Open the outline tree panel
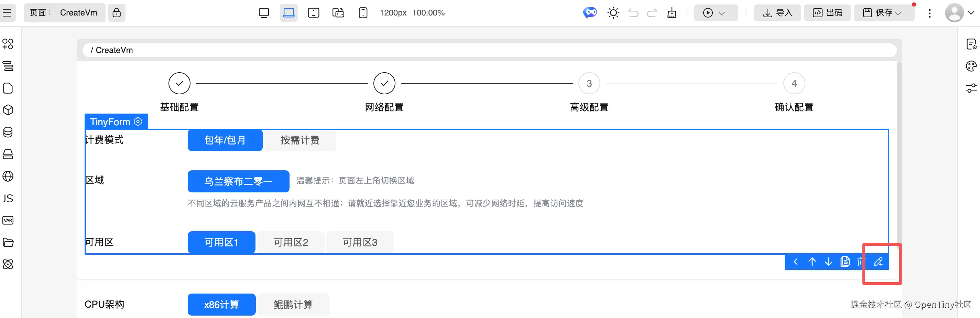This screenshot has height=318, width=980. pos(8,66)
